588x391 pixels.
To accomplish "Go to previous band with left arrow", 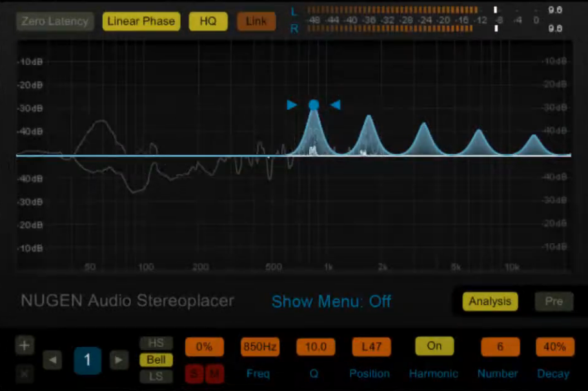I will point(52,360).
